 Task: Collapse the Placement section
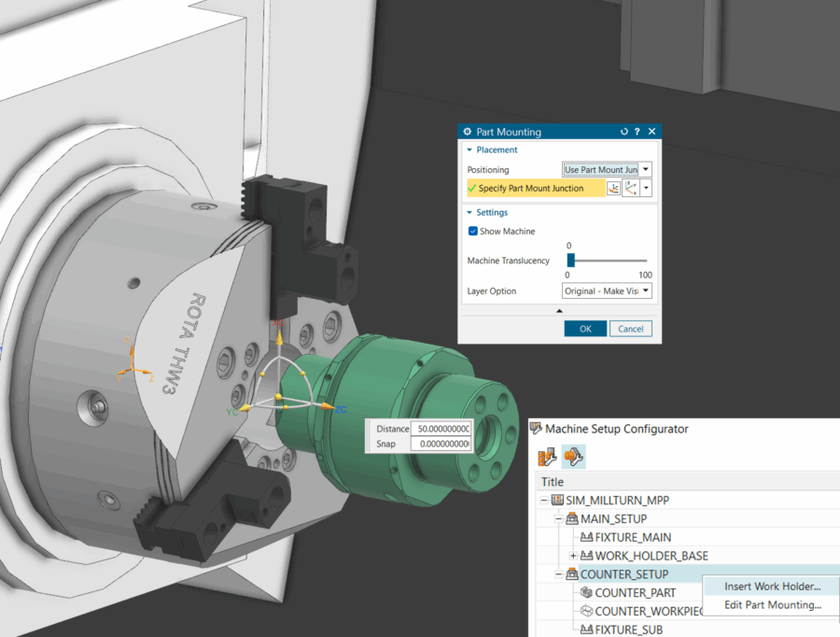469,150
